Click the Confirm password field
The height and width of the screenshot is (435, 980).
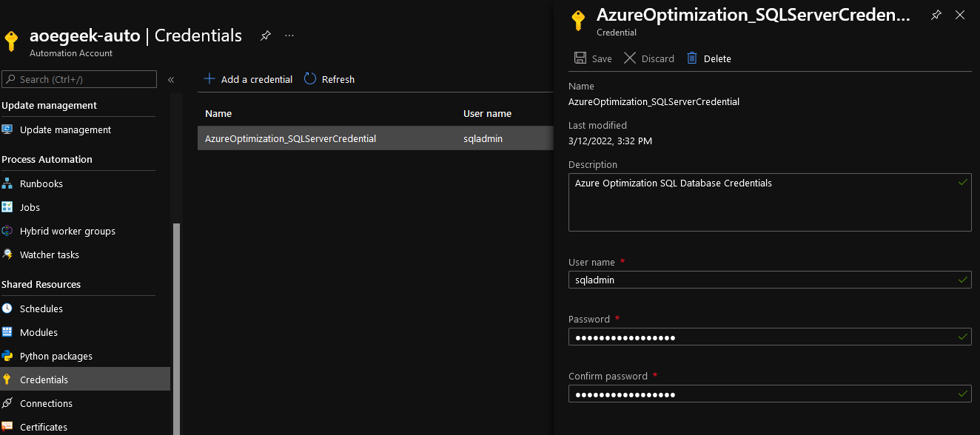click(770, 394)
